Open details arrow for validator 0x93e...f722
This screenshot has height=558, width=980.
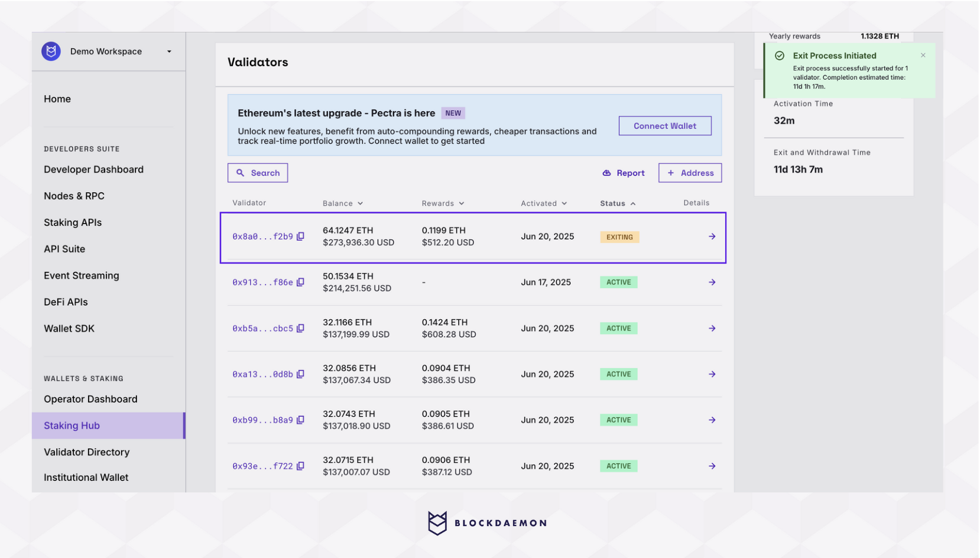(x=712, y=466)
